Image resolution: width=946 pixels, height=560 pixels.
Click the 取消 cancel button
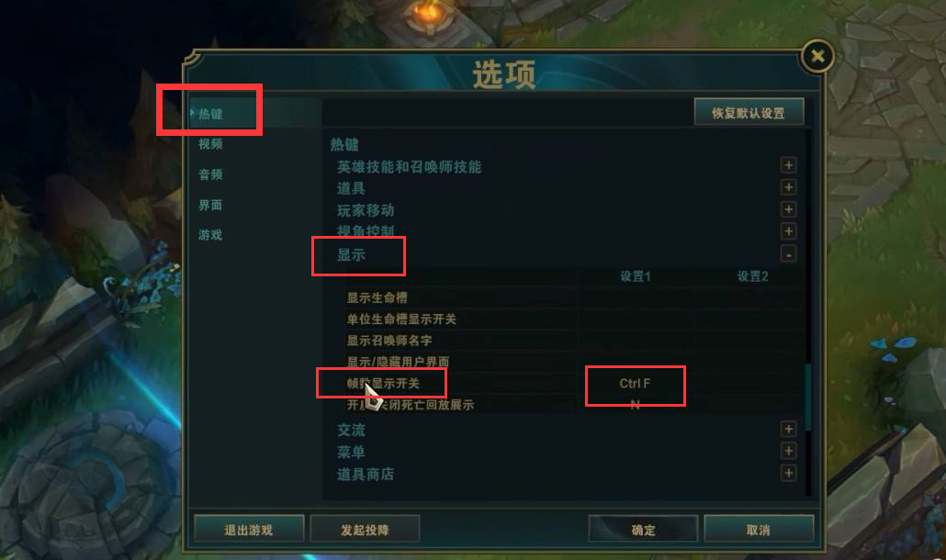(x=759, y=530)
